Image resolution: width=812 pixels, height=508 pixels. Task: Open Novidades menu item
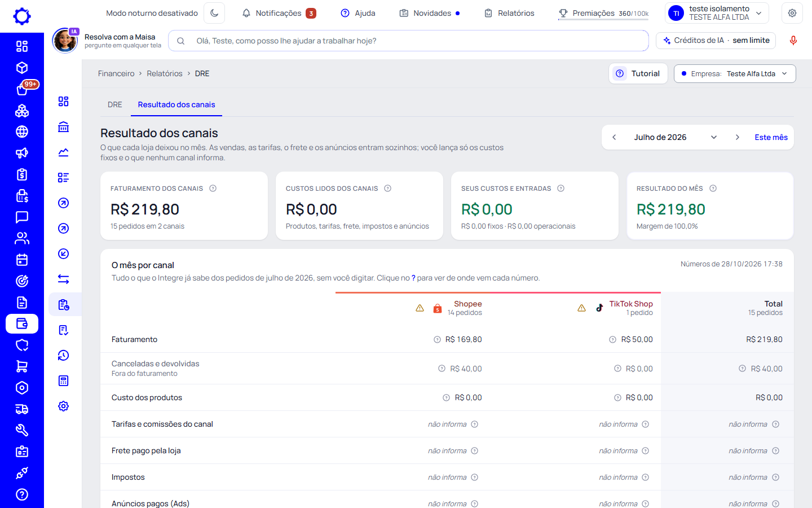(x=430, y=13)
